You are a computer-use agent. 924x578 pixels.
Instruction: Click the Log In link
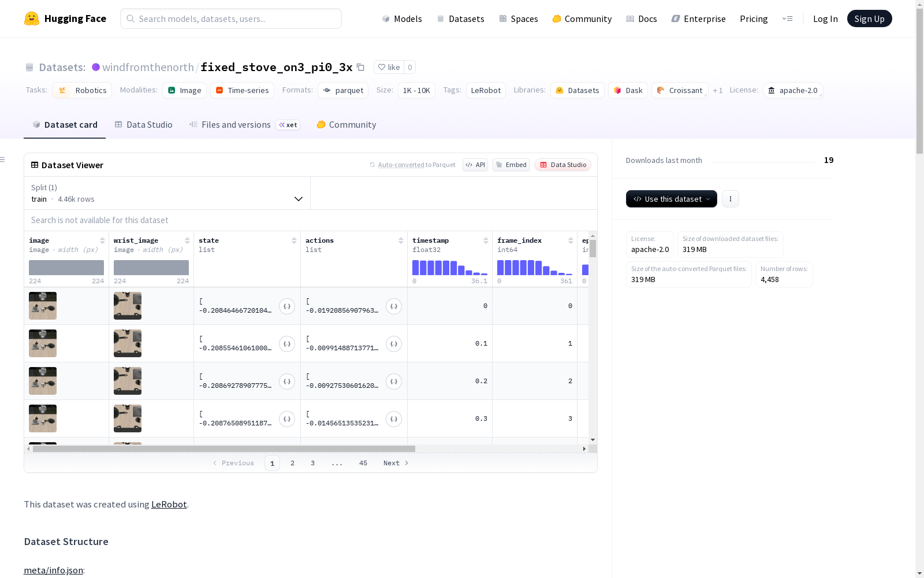click(825, 18)
